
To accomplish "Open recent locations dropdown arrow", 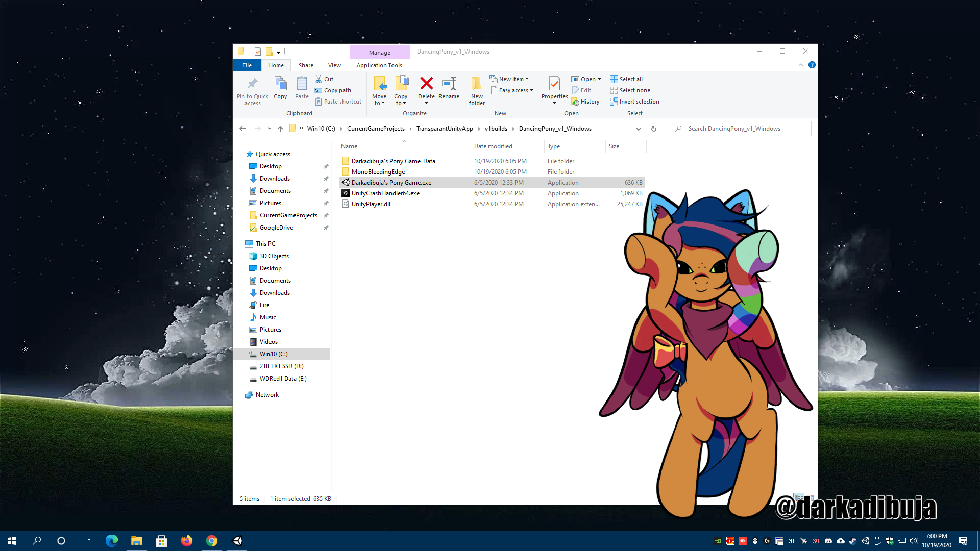I will click(269, 129).
